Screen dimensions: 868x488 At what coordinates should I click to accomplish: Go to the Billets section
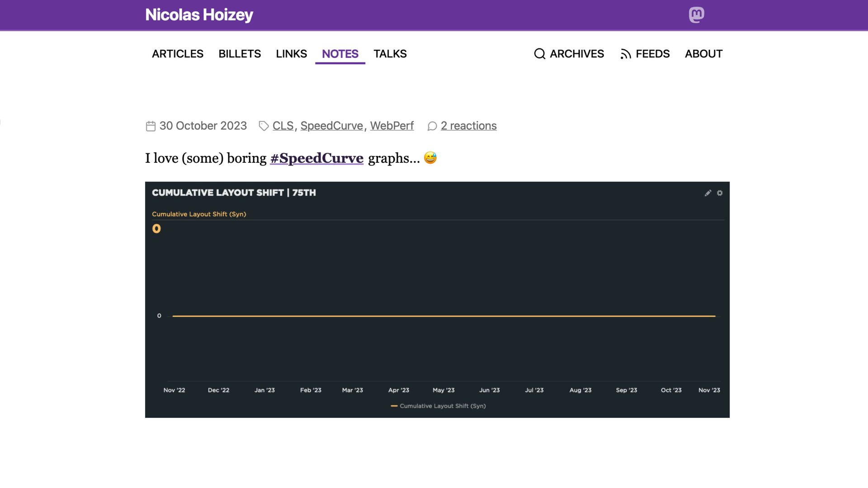point(240,54)
